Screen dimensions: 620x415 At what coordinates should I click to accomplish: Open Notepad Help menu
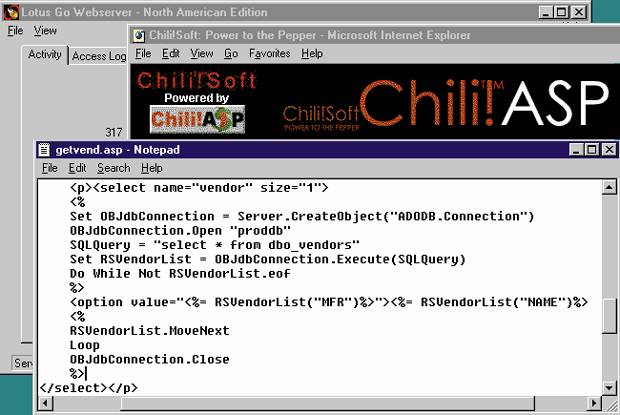[x=152, y=168]
